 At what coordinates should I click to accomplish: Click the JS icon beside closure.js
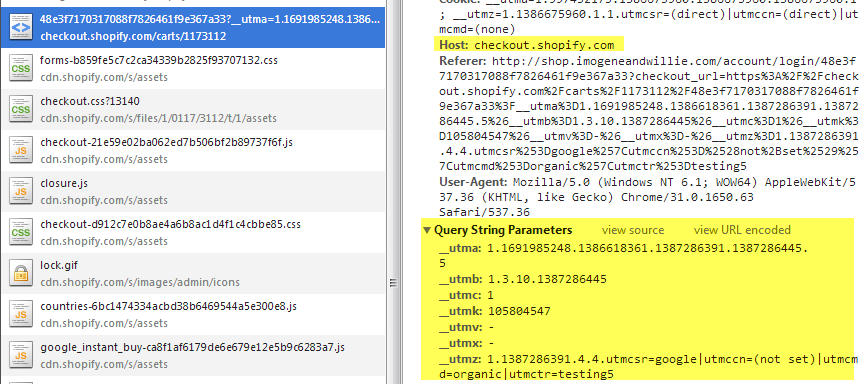(x=20, y=191)
